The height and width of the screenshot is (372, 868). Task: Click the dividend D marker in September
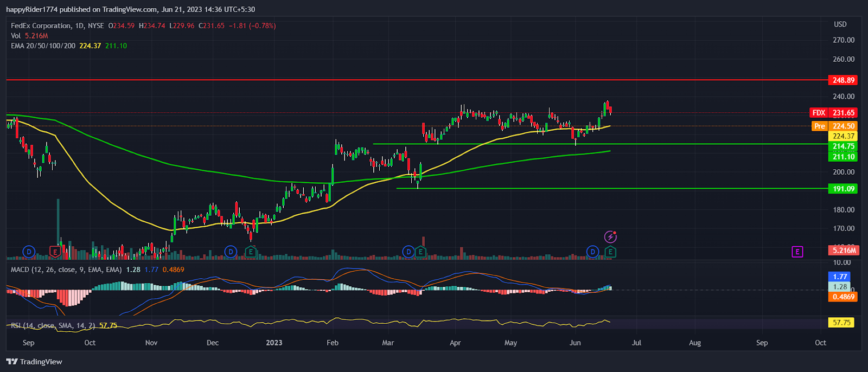point(29,252)
